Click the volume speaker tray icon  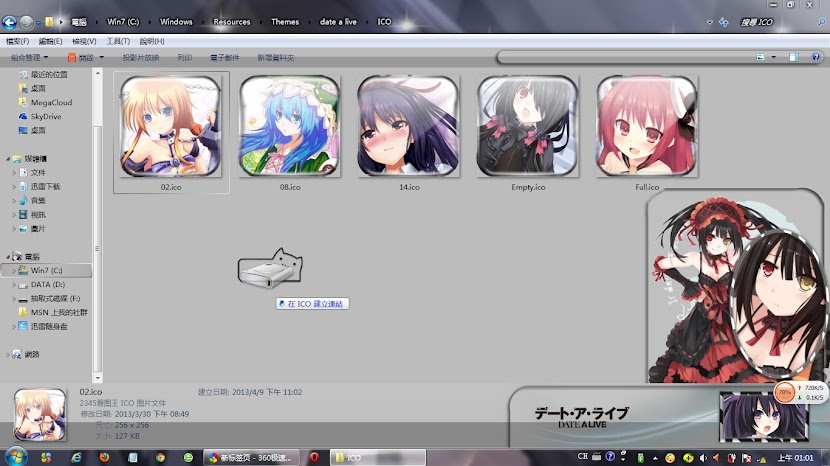coord(703,458)
